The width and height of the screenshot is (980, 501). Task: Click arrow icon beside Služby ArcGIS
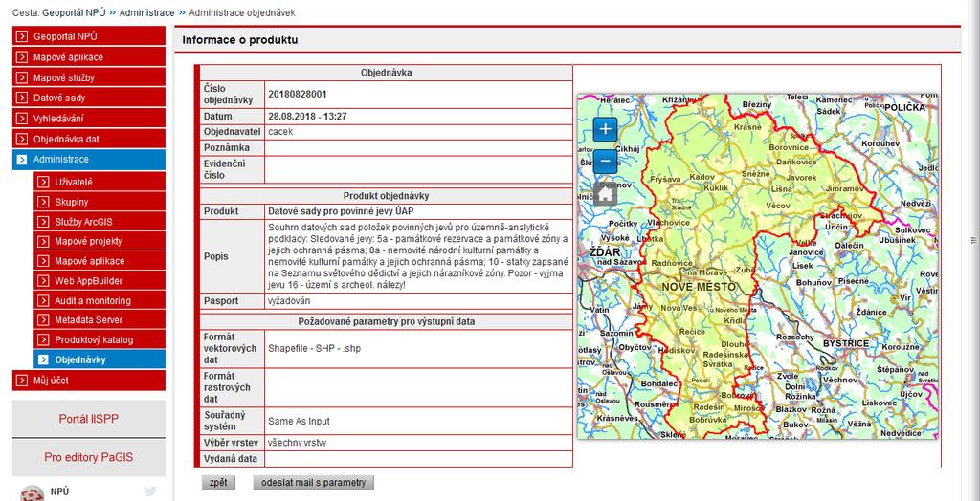tap(43, 222)
